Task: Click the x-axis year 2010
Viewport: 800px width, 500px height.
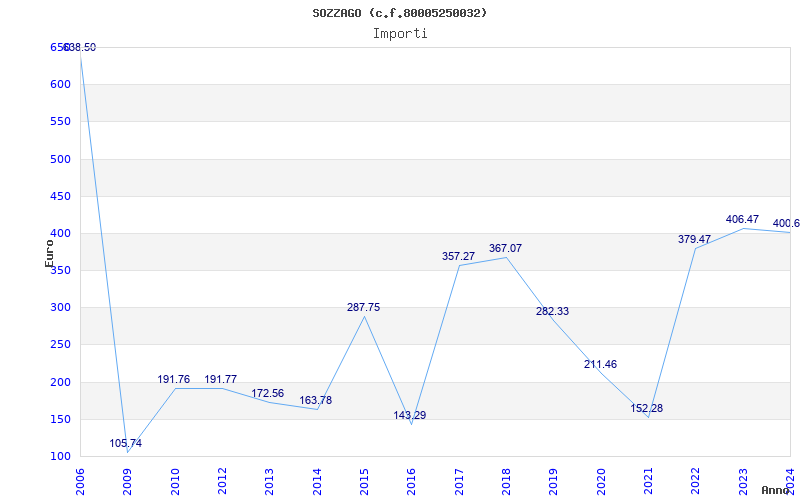Action: pyautogui.click(x=175, y=481)
